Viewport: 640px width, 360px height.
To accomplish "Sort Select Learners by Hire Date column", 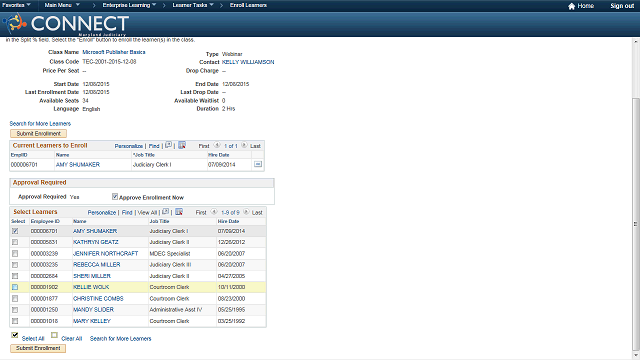I will coord(228,221).
